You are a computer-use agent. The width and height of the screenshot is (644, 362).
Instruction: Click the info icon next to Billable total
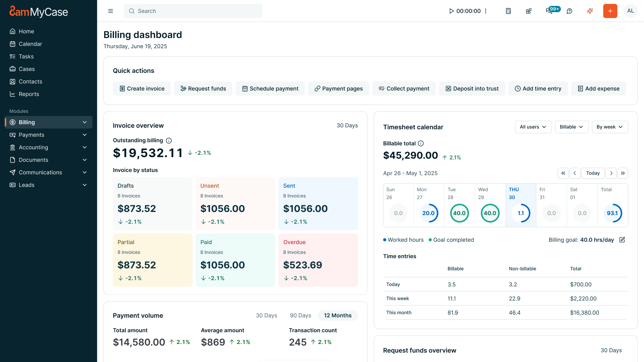click(x=421, y=143)
